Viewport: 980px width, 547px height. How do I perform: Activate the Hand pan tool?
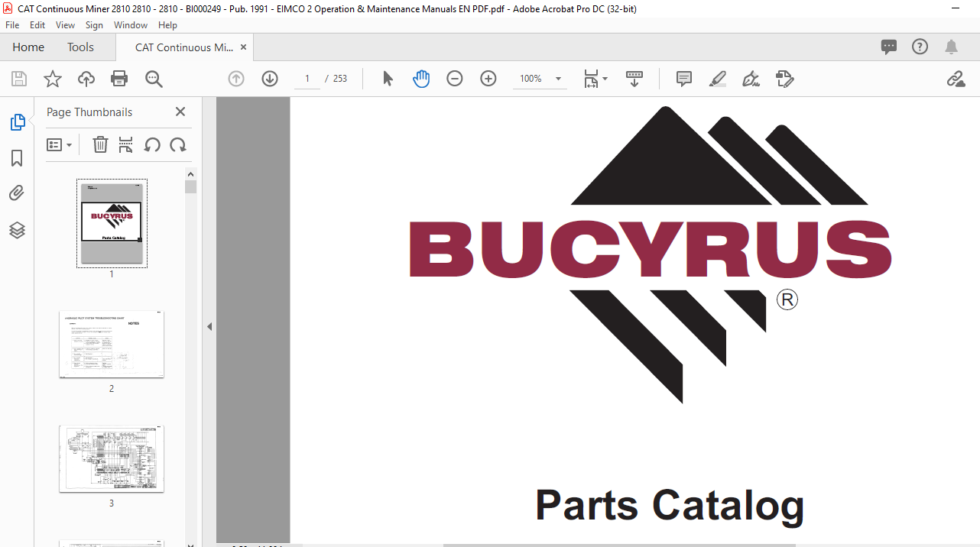[421, 79]
